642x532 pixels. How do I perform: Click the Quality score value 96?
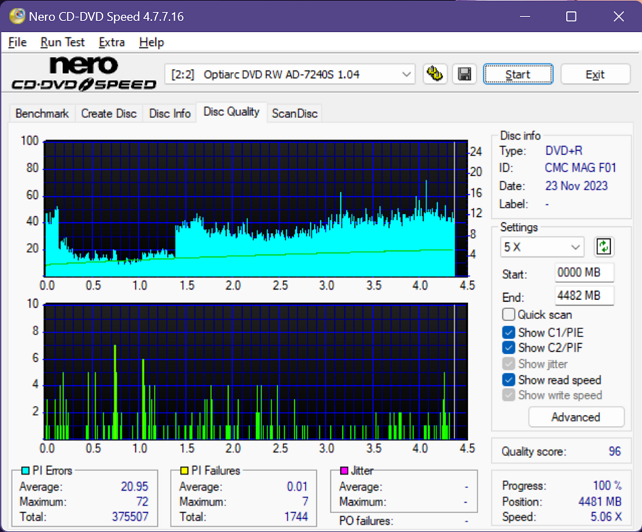(x=614, y=451)
